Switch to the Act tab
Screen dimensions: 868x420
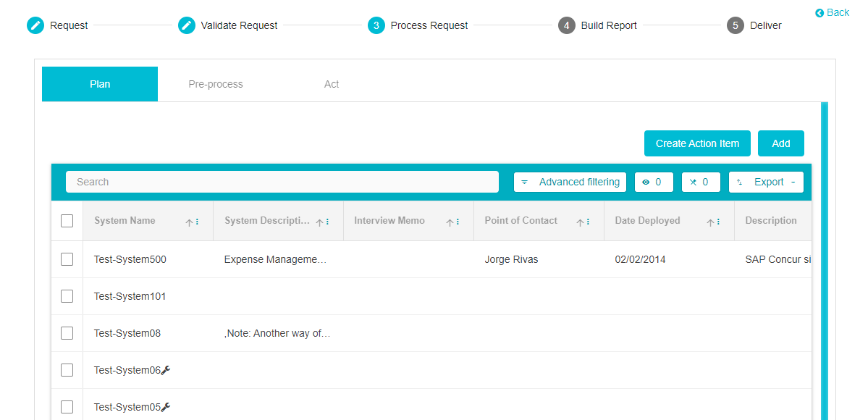(332, 84)
